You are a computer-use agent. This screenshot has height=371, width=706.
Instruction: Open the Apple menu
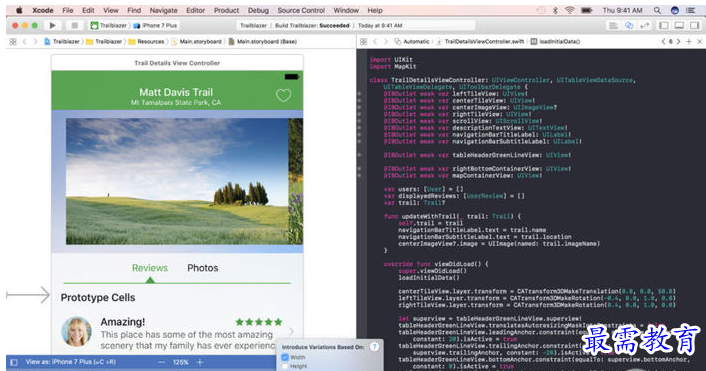(x=19, y=10)
